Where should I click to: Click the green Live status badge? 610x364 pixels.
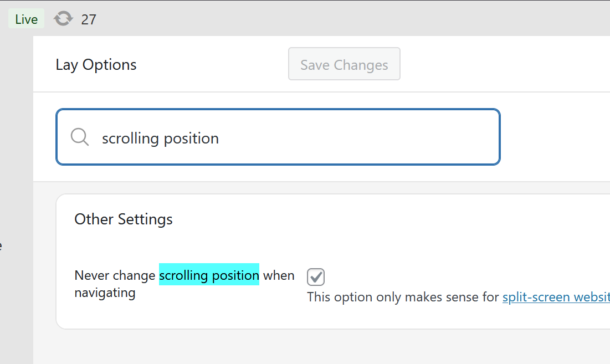pos(26,19)
